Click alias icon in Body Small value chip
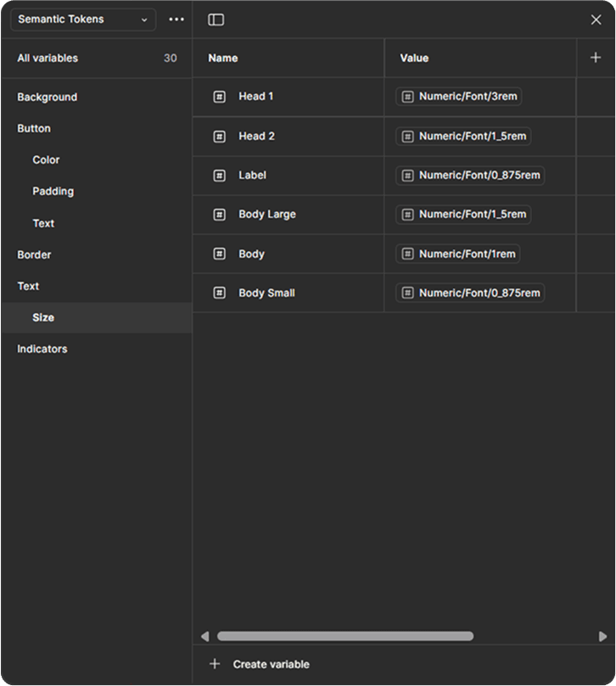 pyautogui.click(x=407, y=293)
